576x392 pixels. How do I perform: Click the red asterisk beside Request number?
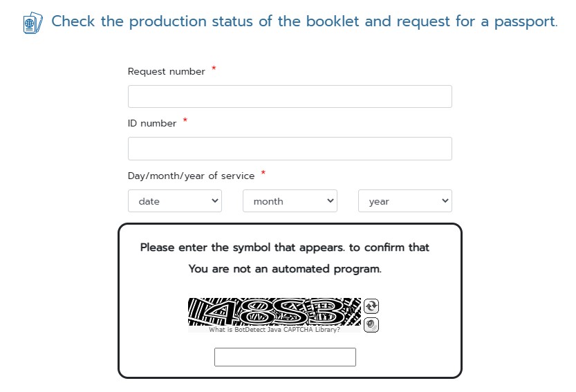pos(214,68)
